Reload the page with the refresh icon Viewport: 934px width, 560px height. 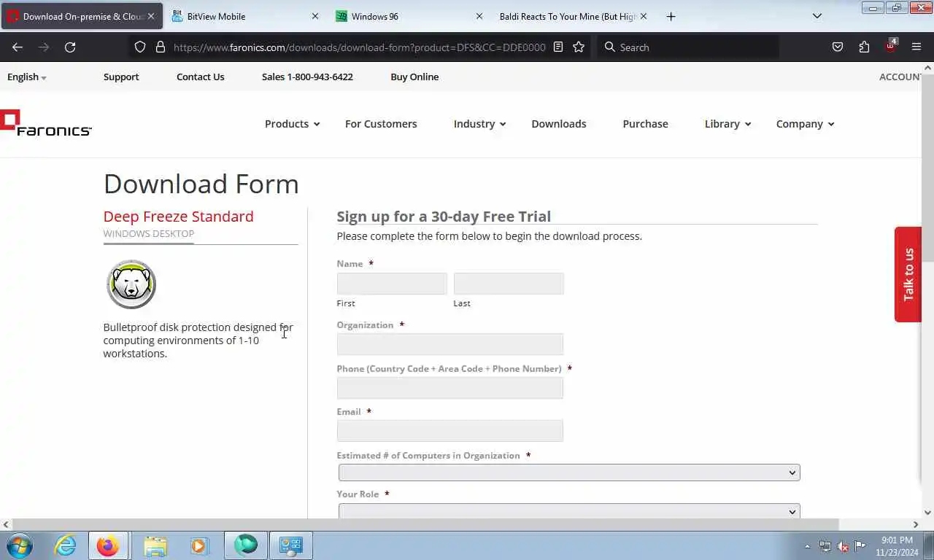70,47
